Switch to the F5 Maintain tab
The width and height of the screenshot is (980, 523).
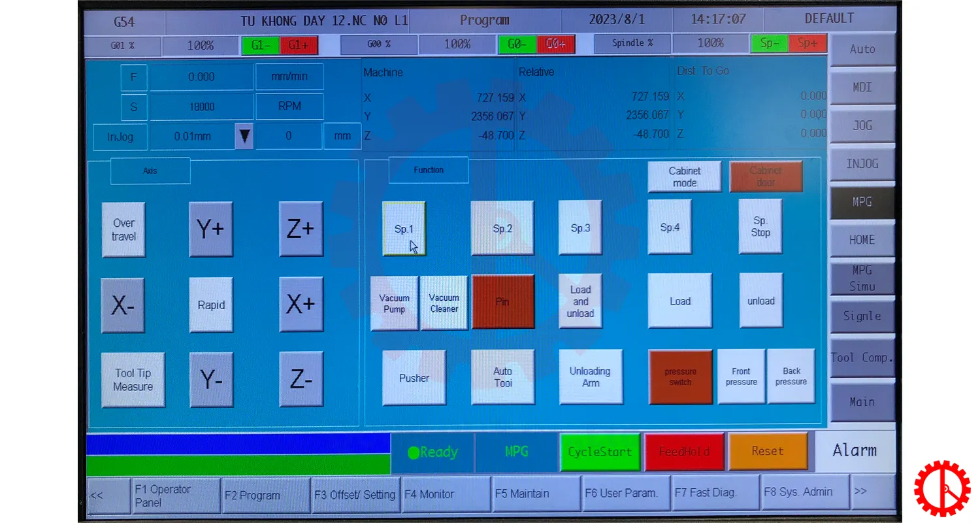click(536, 494)
